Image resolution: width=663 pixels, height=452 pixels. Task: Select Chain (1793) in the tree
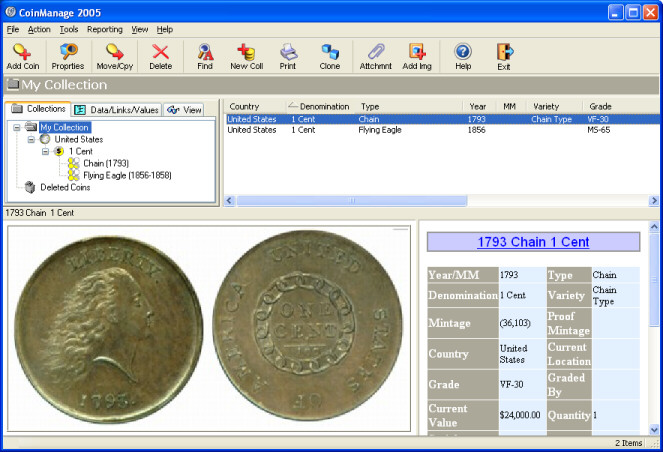click(106, 163)
